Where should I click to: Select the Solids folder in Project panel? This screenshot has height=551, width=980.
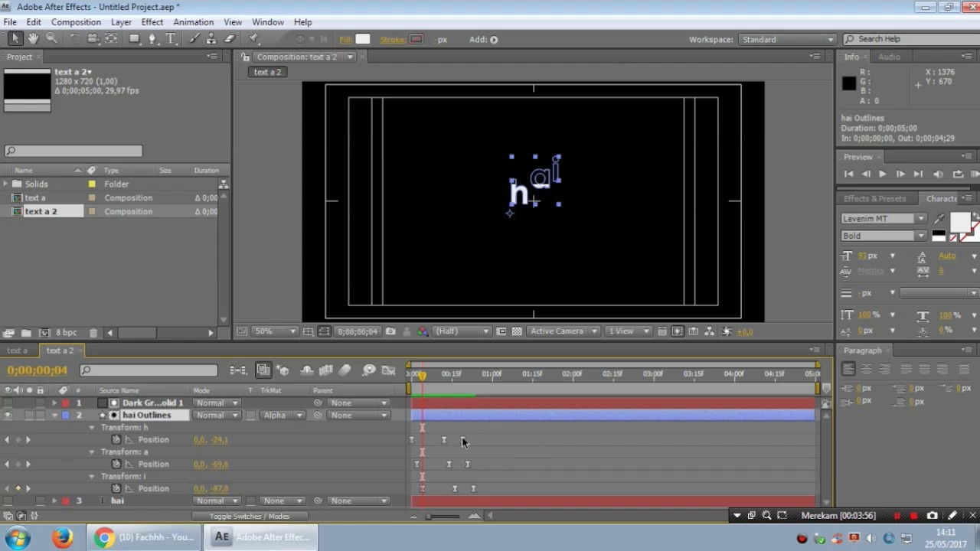click(x=36, y=184)
